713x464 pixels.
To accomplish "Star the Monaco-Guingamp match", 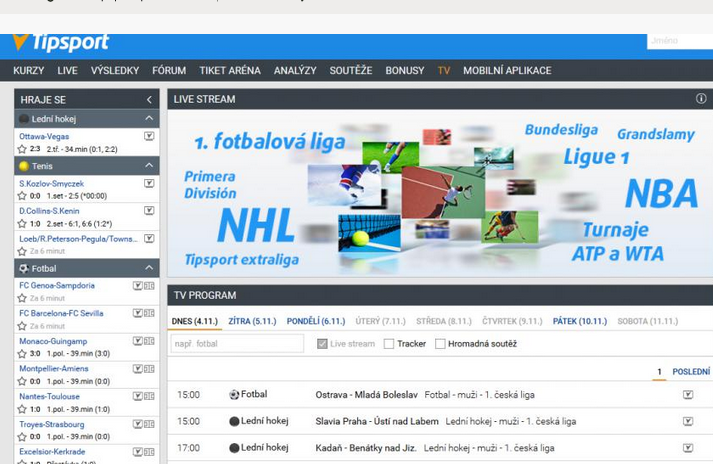I will pos(22,353).
